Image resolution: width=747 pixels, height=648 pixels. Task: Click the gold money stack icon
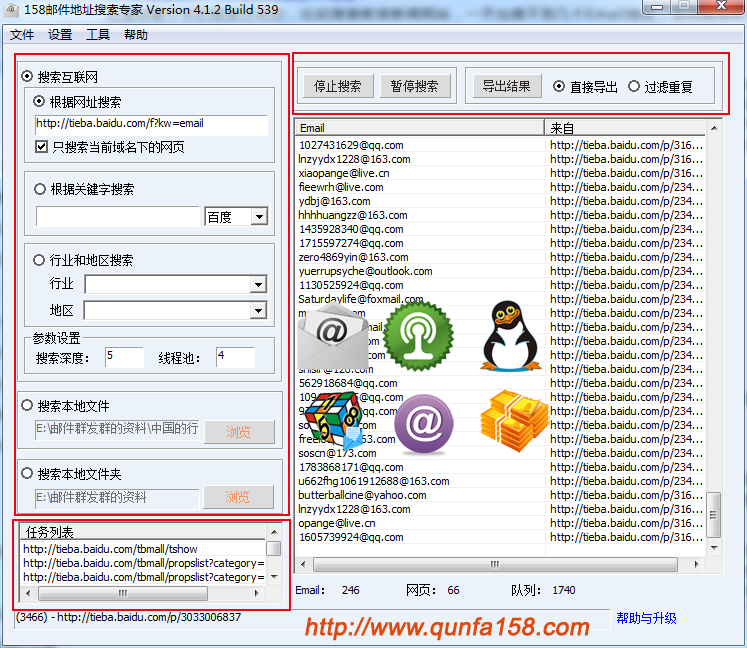(515, 421)
